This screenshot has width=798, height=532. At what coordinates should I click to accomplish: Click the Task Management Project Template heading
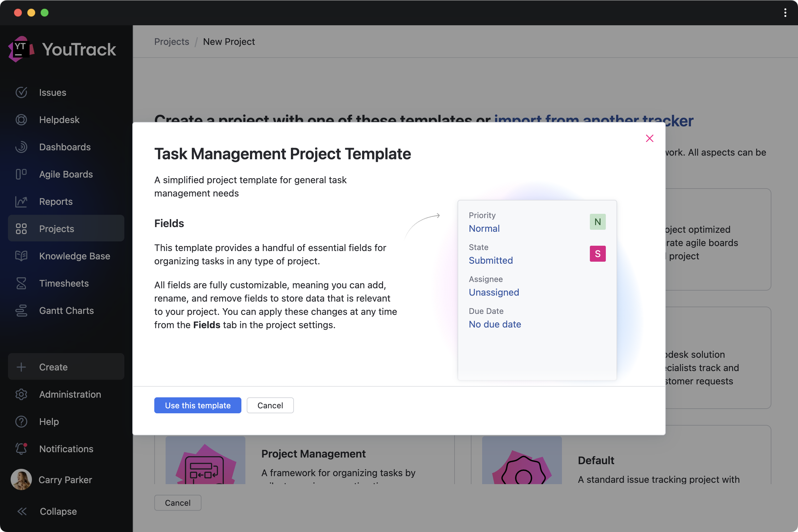point(283,154)
